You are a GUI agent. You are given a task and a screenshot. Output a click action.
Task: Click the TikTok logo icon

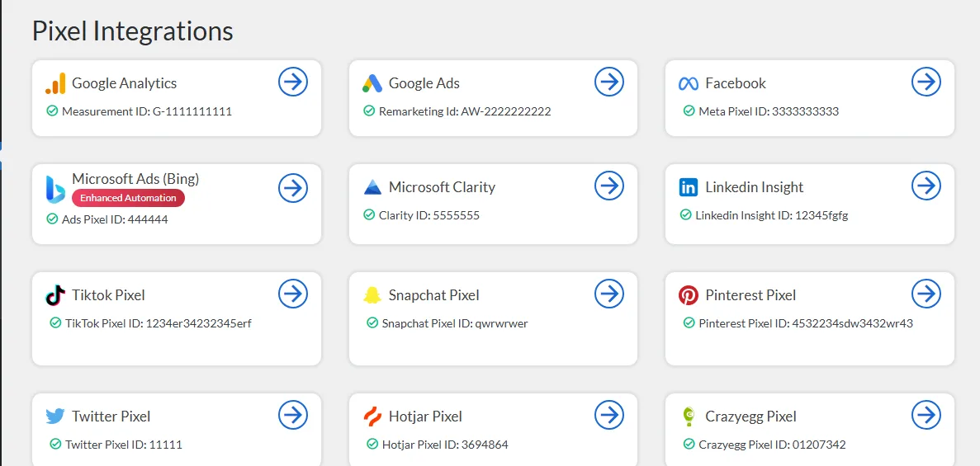pos(55,294)
